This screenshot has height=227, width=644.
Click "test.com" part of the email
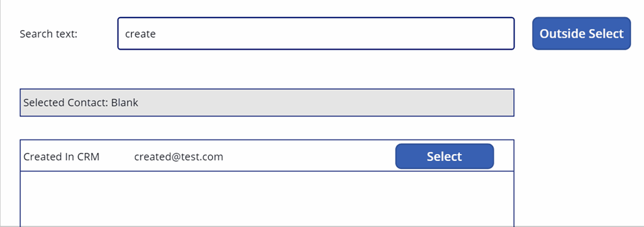[204, 157]
